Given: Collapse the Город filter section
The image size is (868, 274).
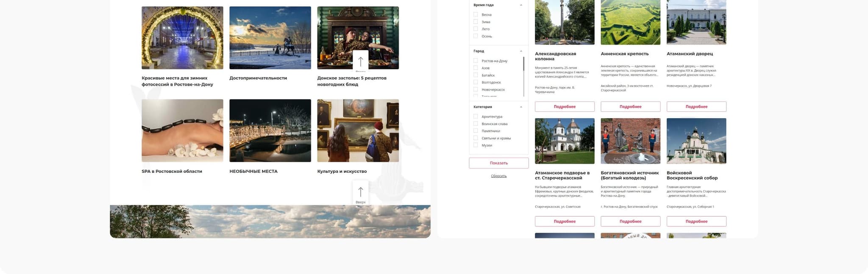Looking at the screenshot, I should click(x=521, y=51).
